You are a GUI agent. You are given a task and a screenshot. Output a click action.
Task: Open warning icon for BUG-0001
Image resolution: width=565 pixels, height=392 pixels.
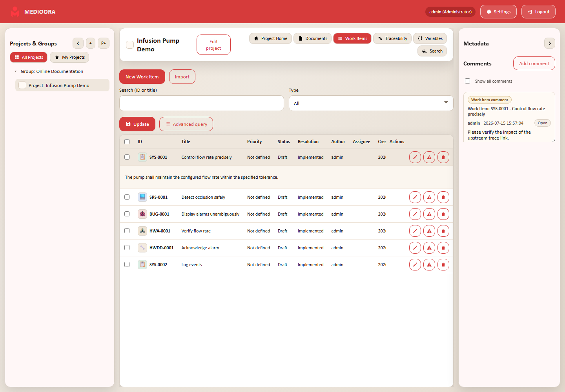point(429,214)
